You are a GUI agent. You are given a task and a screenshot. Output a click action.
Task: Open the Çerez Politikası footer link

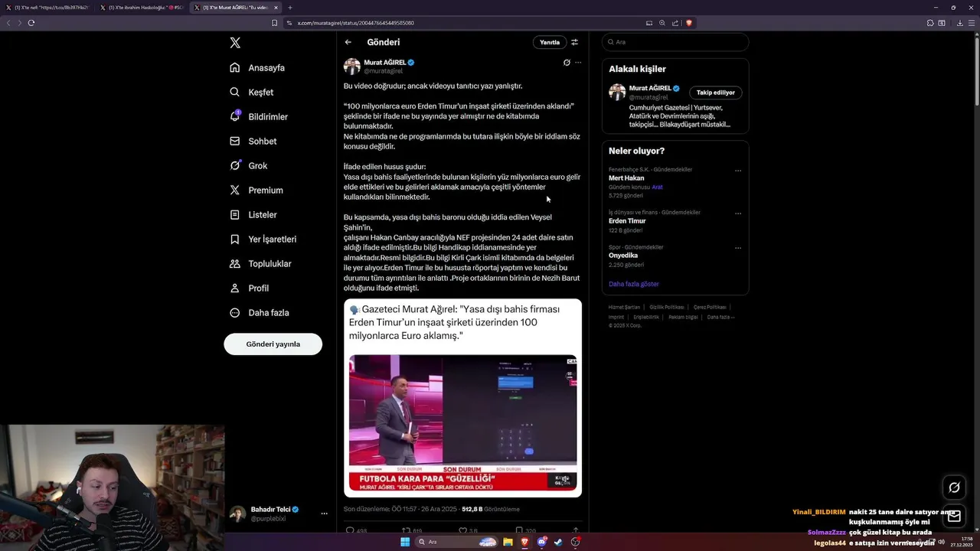(710, 307)
